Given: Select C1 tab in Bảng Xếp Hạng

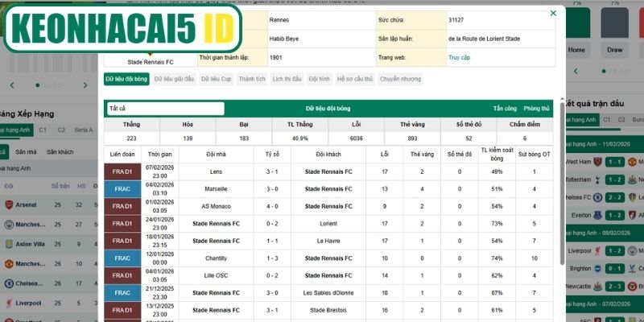Looking at the screenshot, I should coord(43,130).
